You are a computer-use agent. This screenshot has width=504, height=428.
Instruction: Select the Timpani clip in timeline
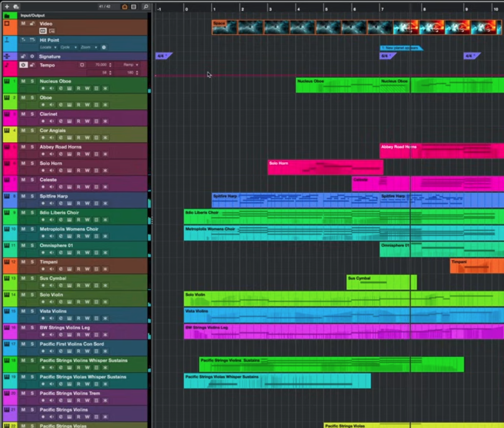[476, 266]
